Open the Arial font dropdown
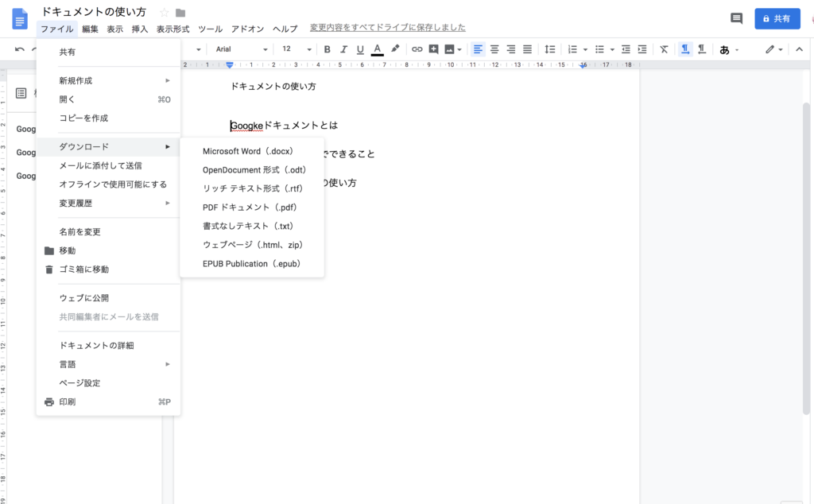Viewport: 814px width, 504px height. (242, 49)
